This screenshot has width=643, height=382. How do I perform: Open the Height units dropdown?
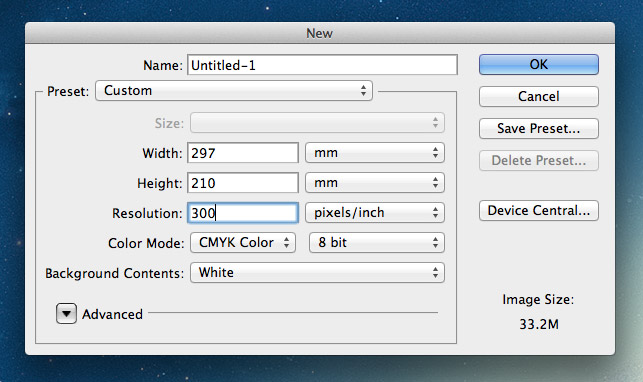pos(375,183)
